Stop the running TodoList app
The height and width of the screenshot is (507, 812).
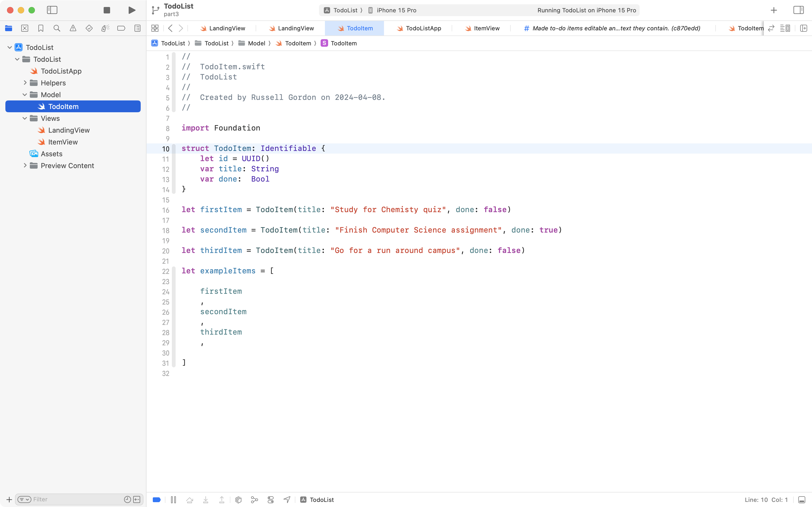click(107, 10)
